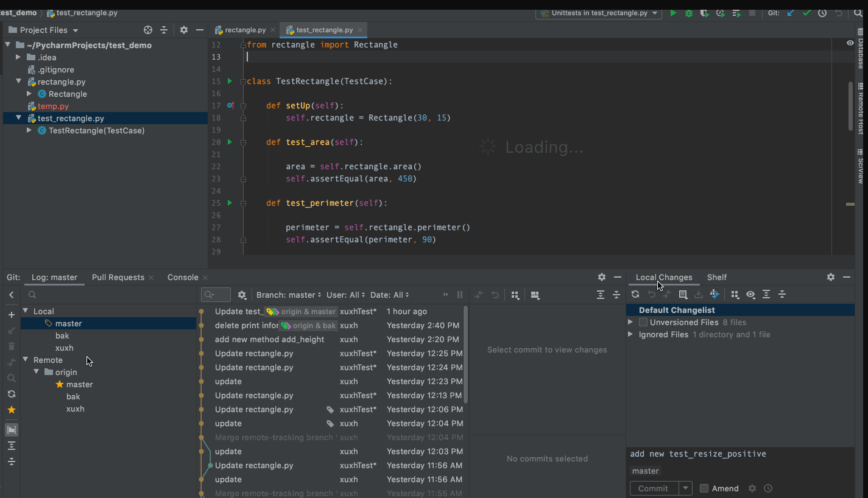Create new branch with plus icon
868x498 pixels.
[x=12, y=315]
